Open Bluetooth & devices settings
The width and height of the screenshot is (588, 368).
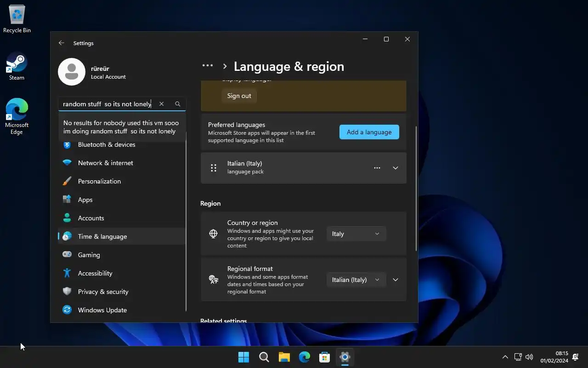(122, 144)
